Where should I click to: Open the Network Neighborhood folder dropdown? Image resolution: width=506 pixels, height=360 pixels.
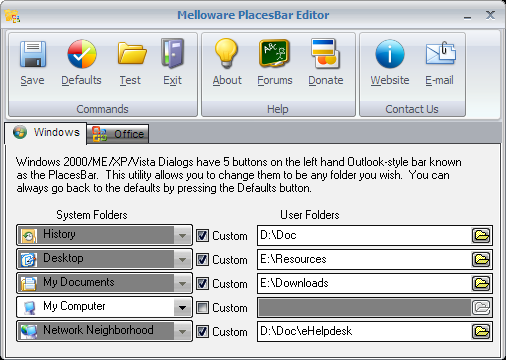pos(182,331)
